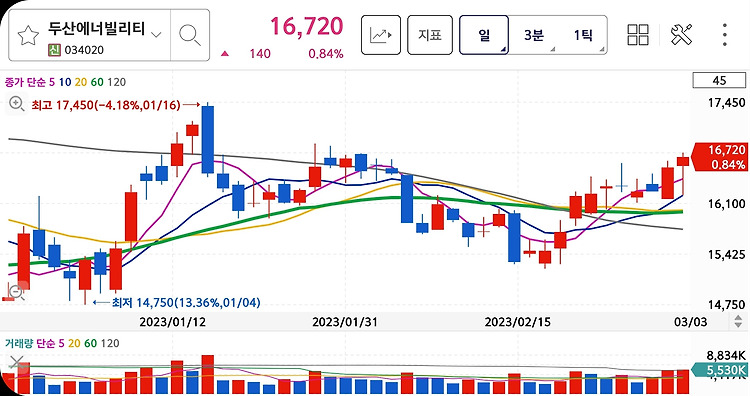Click the 15,425 price axis label
The height and width of the screenshot is (396, 750).
(x=727, y=254)
